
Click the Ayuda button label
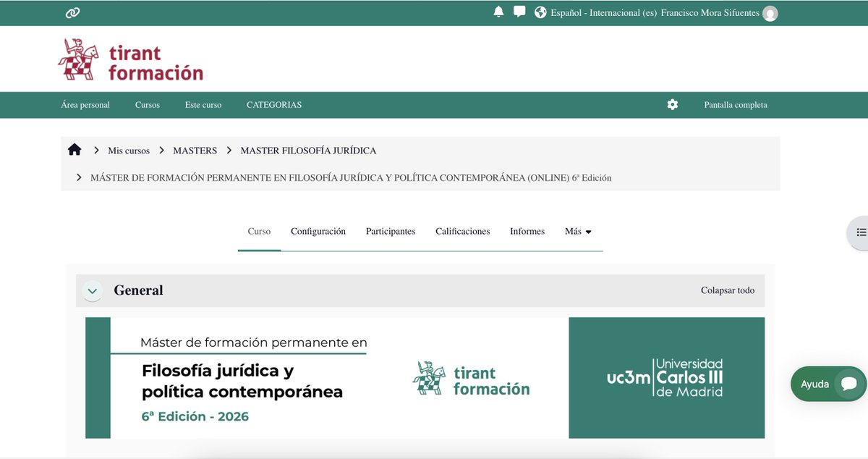tap(815, 384)
